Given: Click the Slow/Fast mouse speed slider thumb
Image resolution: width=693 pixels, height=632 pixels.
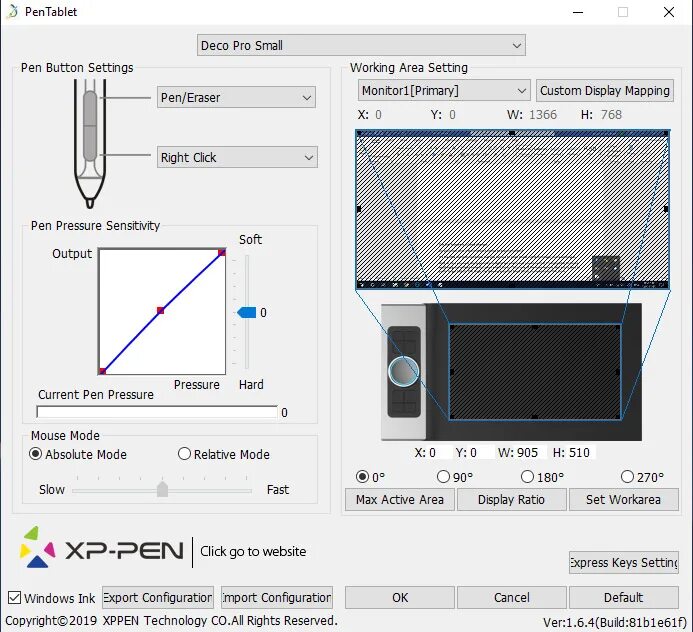Looking at the screenshot, I should click(162, 489).
